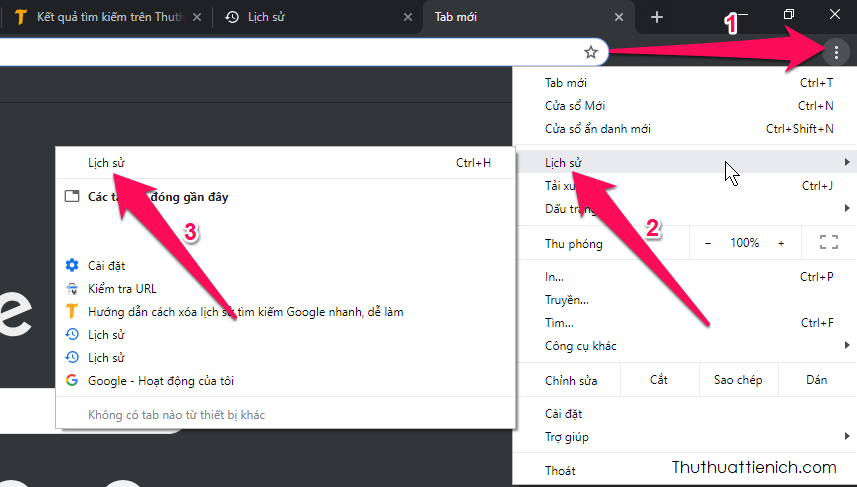
Task: Click the Google icon for Hoạt động của tôi
Action: click(72, 380)
